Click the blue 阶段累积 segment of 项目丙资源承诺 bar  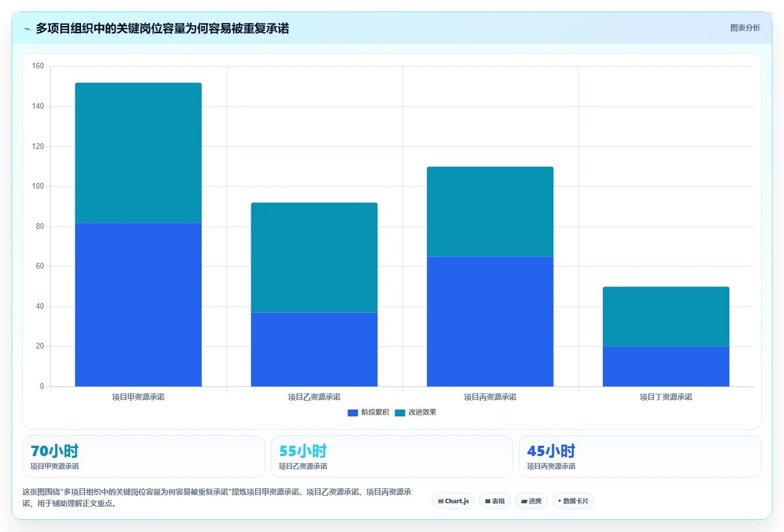[490, 322]
